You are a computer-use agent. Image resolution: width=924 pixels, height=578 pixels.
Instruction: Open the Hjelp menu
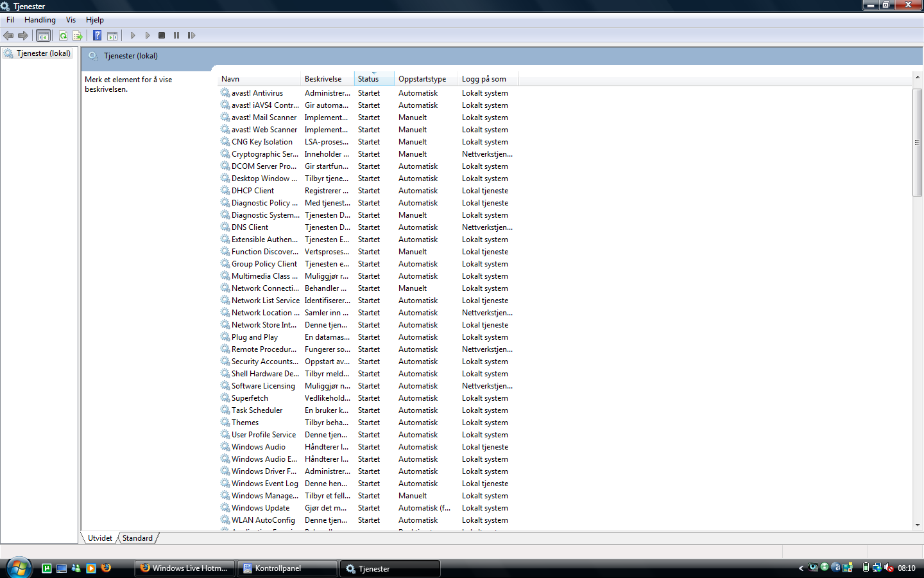95,20
